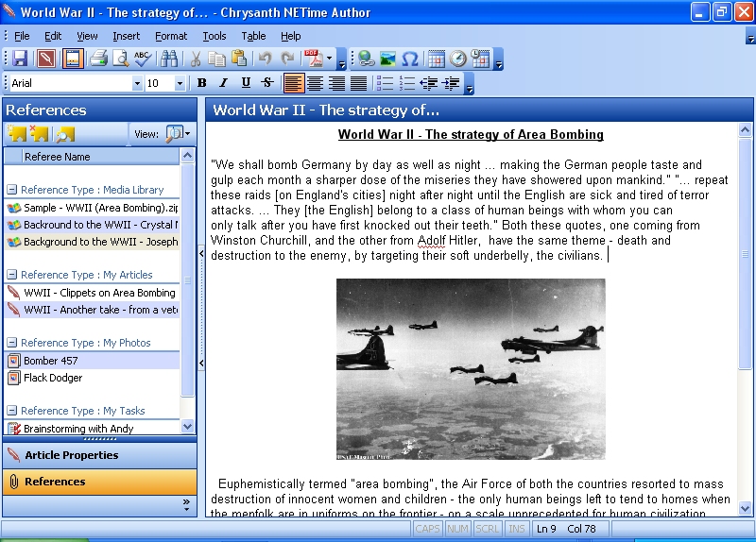Toggle Underline formatting
Viewport: 756px width, 542px height.
(246, 83)
